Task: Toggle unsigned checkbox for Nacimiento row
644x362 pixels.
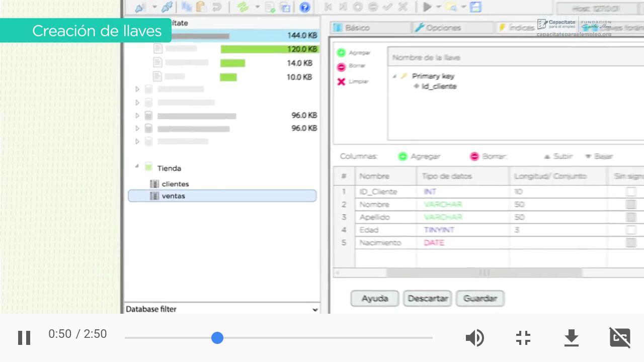Action: pos(631,243)
